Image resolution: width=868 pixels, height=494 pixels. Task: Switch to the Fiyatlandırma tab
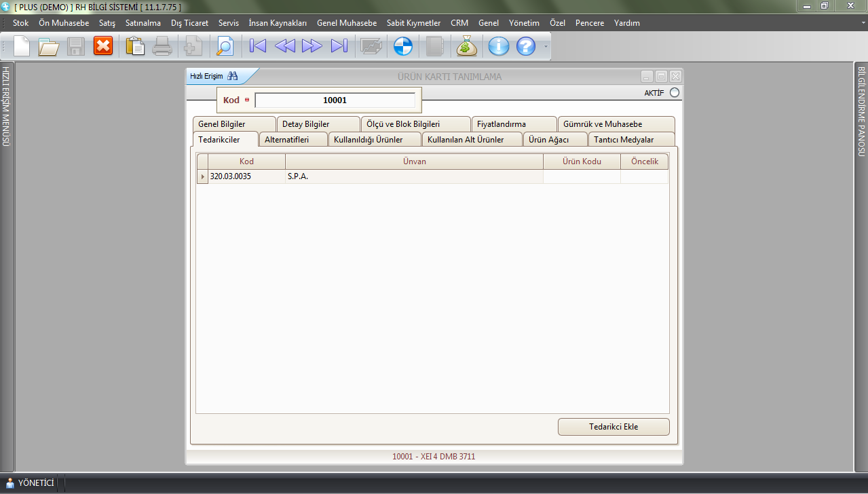click(x=501, y=124)
